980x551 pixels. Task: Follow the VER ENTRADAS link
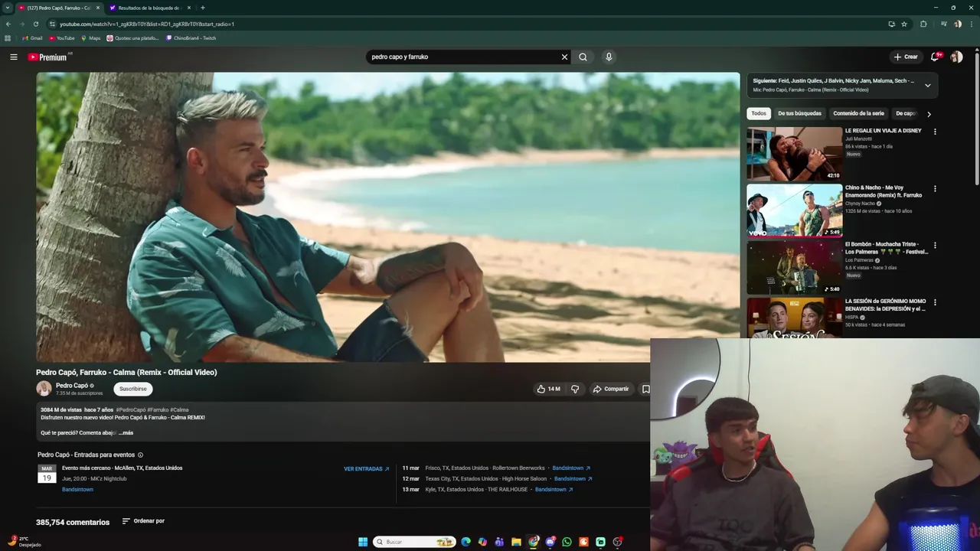(367, 469)
